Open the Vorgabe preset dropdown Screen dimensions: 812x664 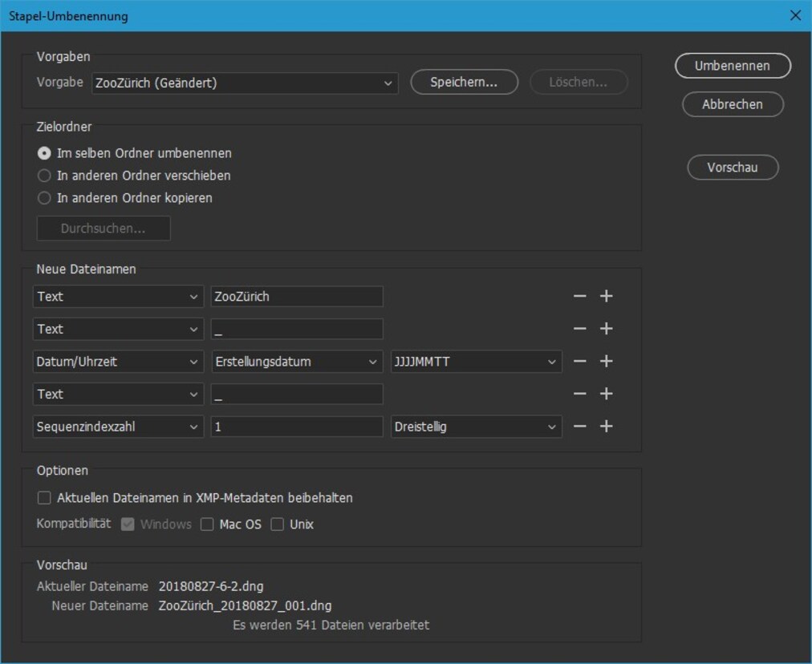(245, 83)
